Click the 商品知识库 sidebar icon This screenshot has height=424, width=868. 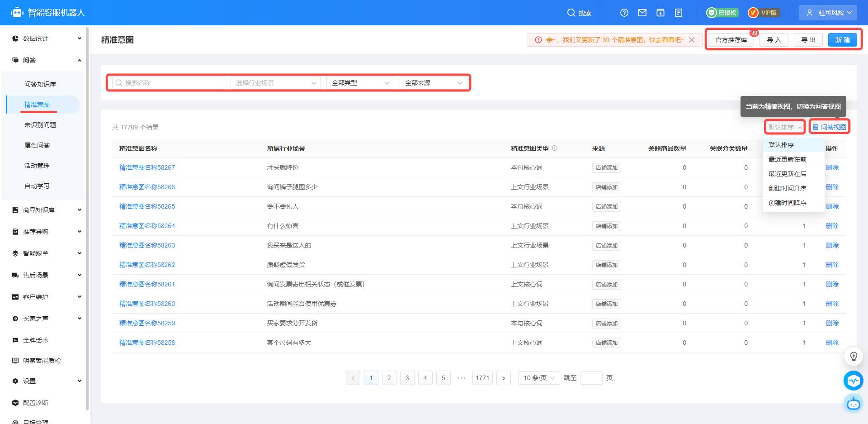coord(15,210)
